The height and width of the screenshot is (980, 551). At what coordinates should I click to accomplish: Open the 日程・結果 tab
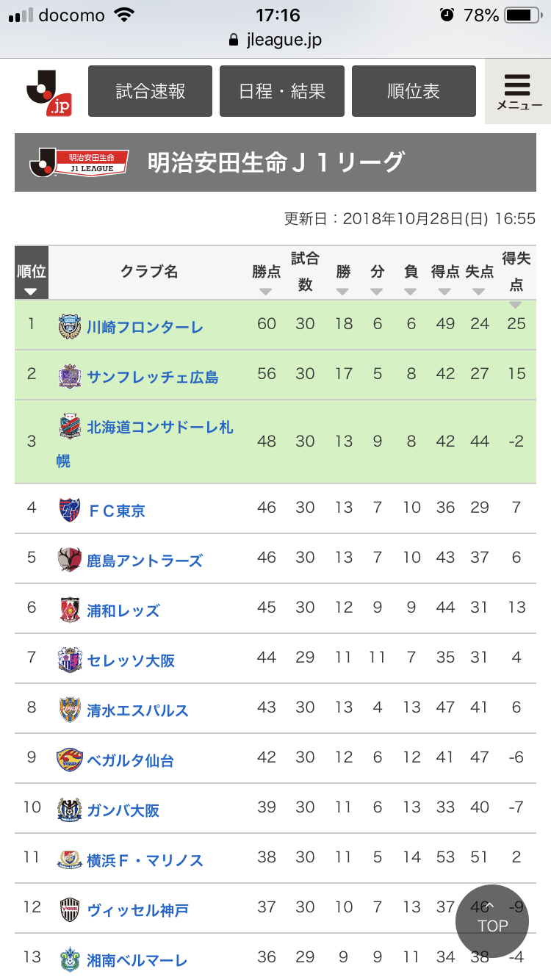(x=282, y=91)
